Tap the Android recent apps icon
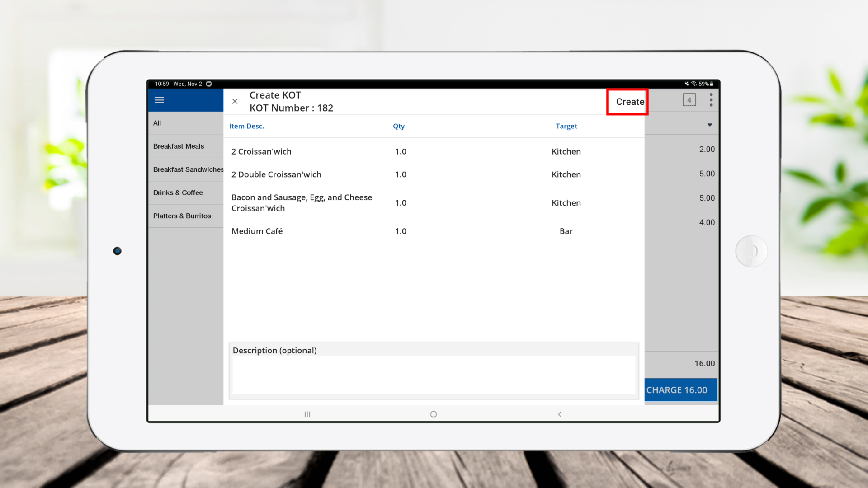 [x=307, y=414]
